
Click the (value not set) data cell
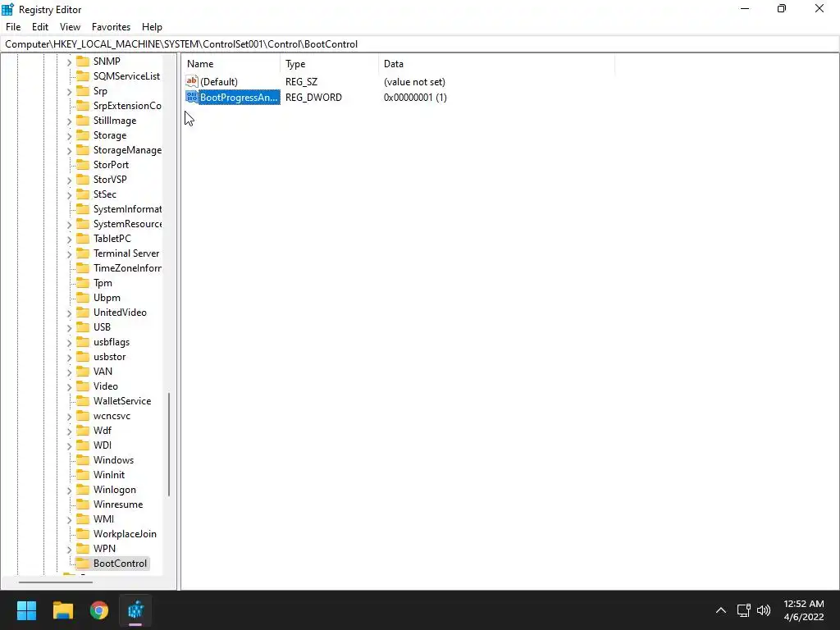(414, 82)
